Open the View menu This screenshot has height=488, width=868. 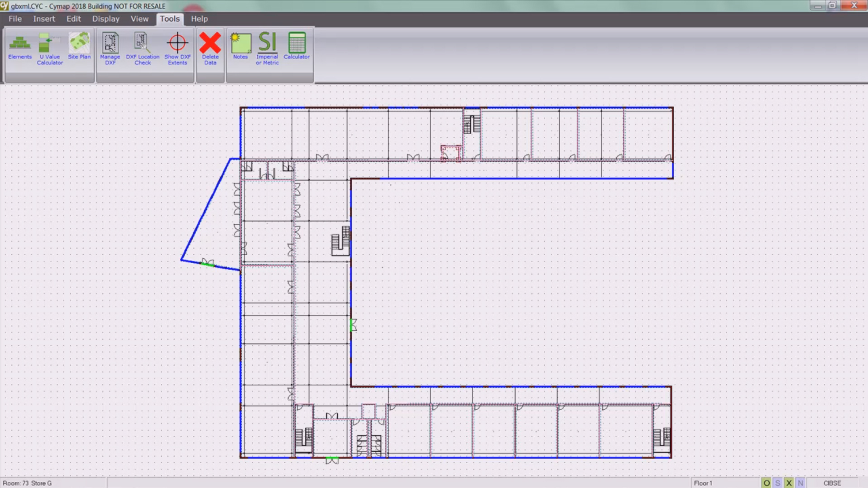(139, 19)
